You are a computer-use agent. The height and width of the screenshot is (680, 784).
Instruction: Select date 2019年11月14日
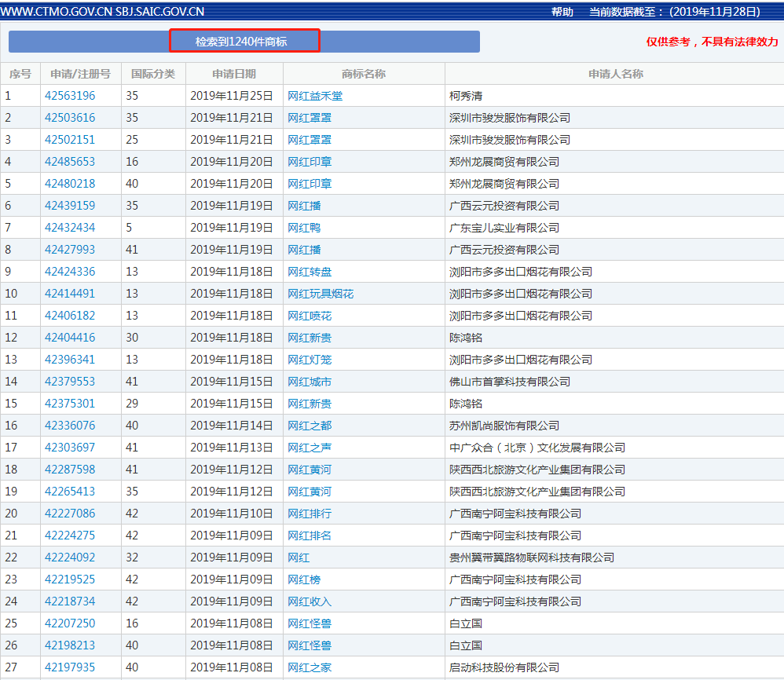coord(232,425)
